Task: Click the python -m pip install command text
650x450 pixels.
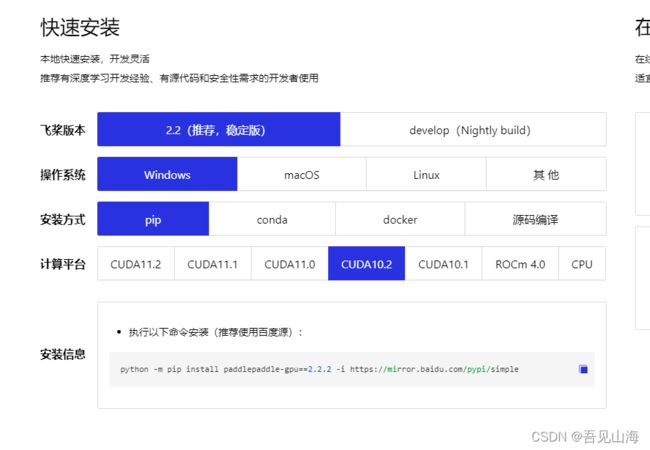Action: point(319,369)
